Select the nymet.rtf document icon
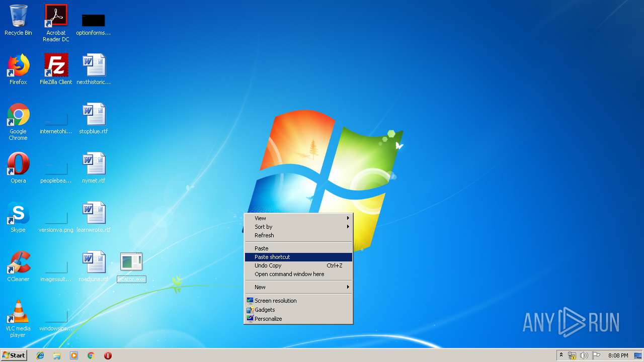 click(x=94, y=168)
